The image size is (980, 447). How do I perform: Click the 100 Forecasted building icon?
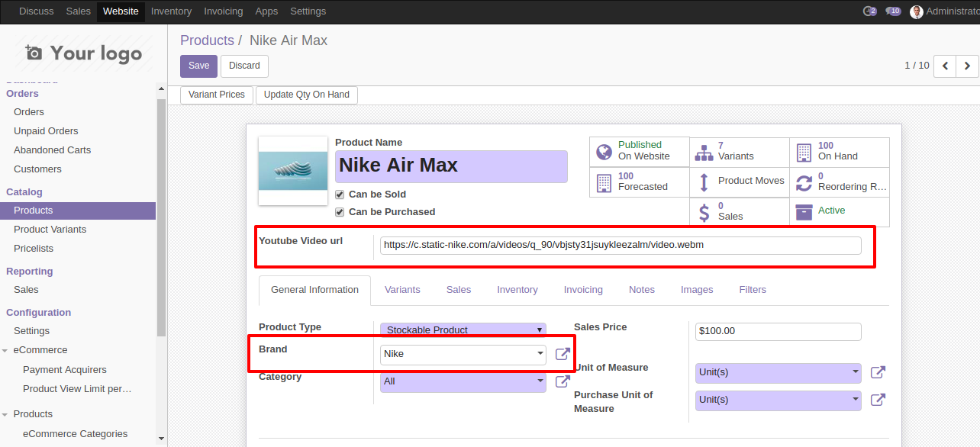click(x=604, y=182)
